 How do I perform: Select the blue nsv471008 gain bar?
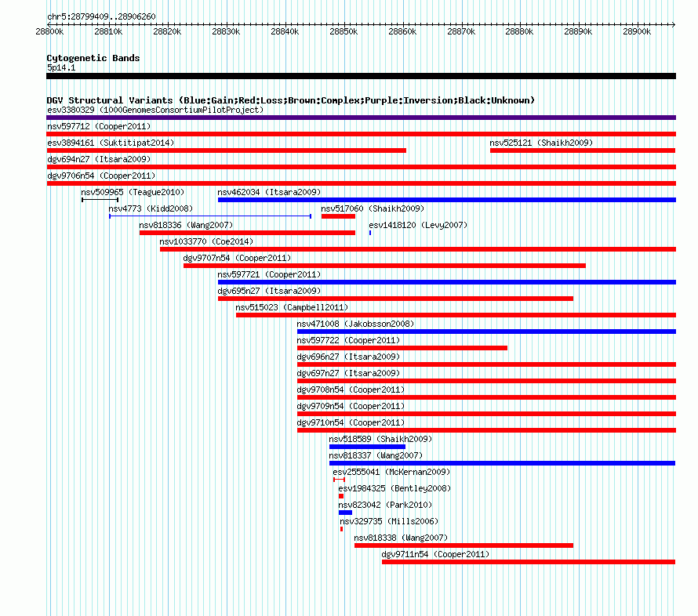[486, 332]
